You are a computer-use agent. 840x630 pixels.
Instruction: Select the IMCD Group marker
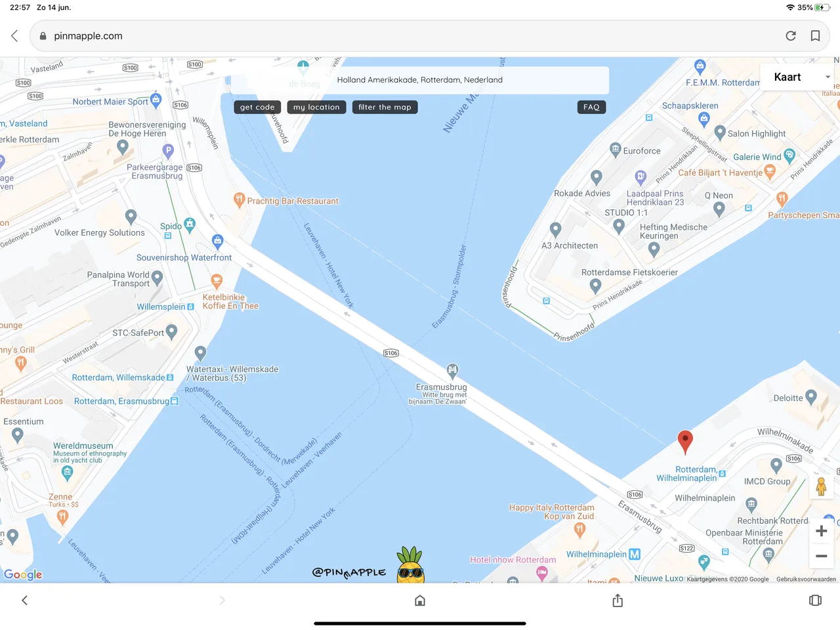click(776, 465)
